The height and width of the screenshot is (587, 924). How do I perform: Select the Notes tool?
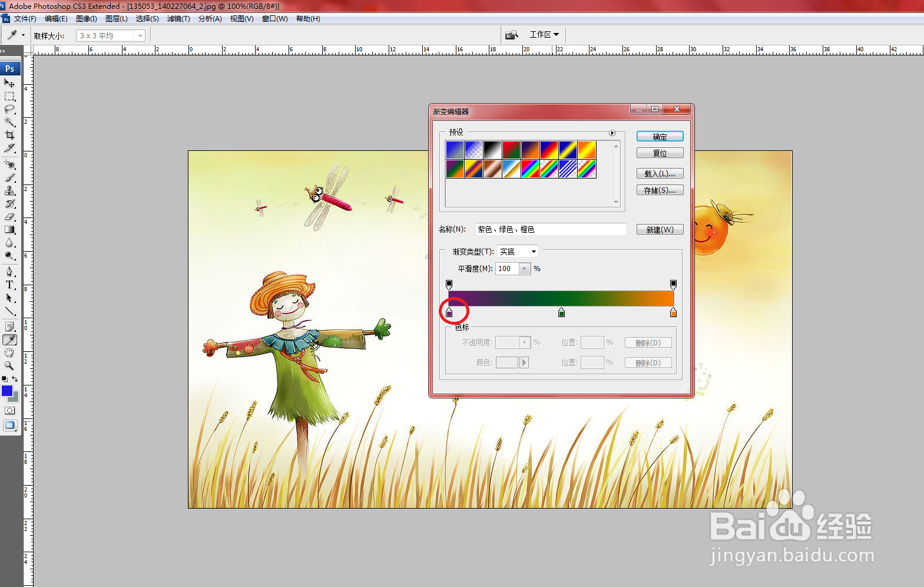(x=9, y=327)
